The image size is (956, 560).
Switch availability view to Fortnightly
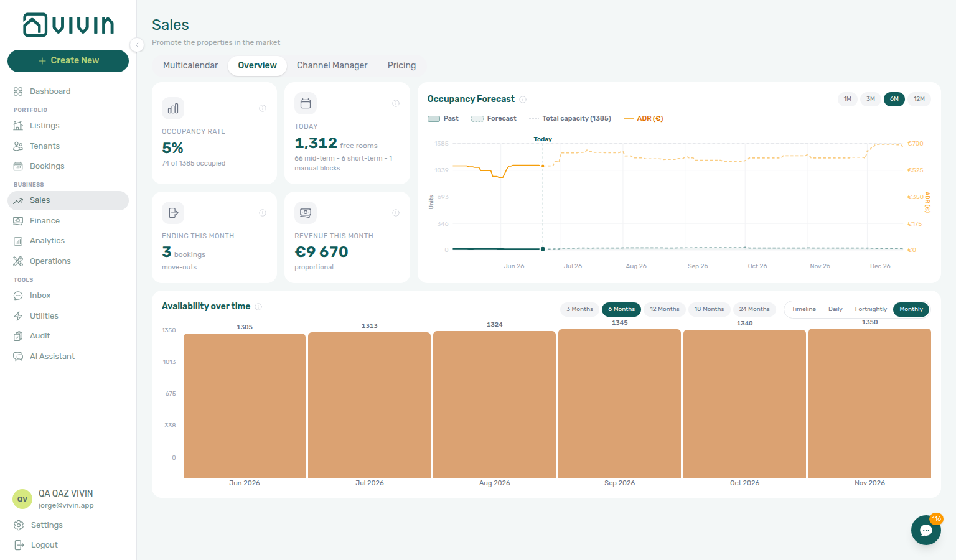[x=871, y=309]
